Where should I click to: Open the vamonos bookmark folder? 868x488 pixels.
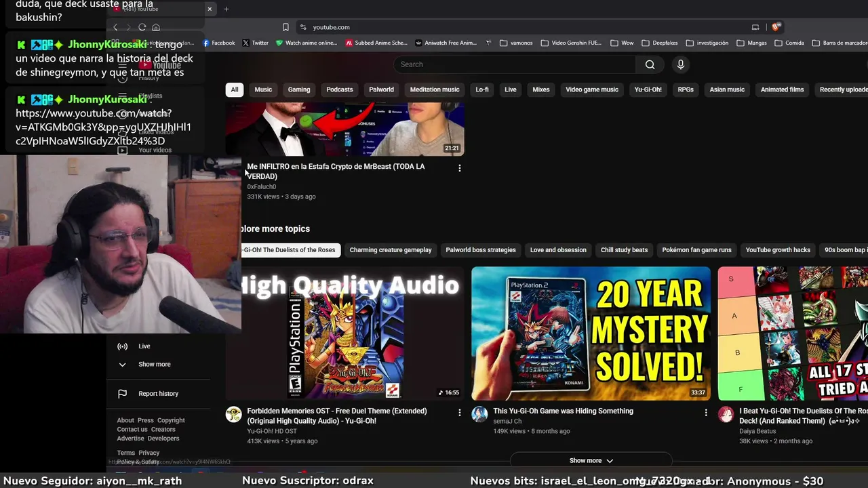click(516, 43)
